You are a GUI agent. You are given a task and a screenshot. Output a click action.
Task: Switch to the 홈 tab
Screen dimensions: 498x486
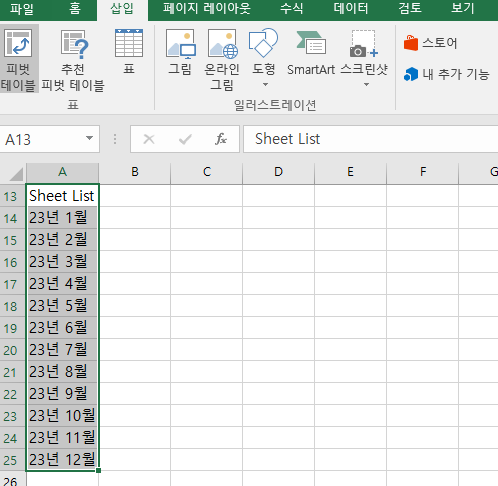click(x=75, y=8)
